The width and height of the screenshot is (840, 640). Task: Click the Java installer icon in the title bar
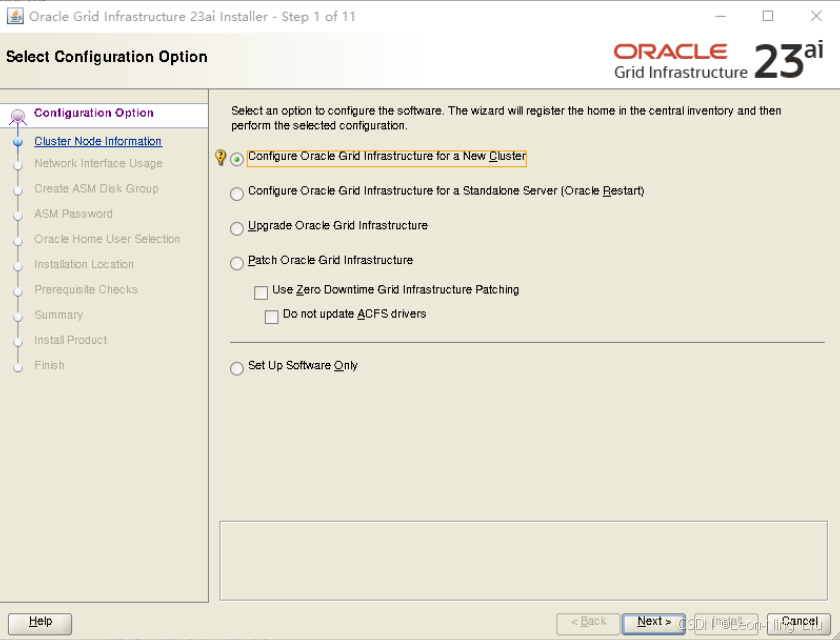coord(14,16)
